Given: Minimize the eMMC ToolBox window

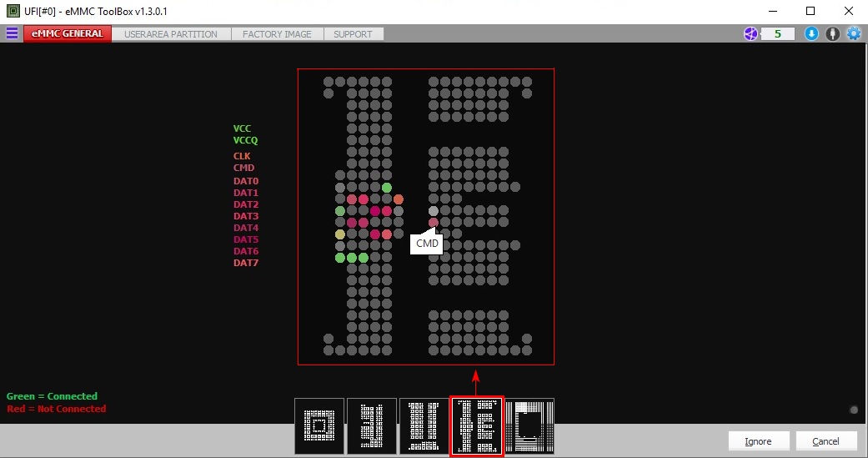Looking at the screenshot, I should (x=773, y=11).
